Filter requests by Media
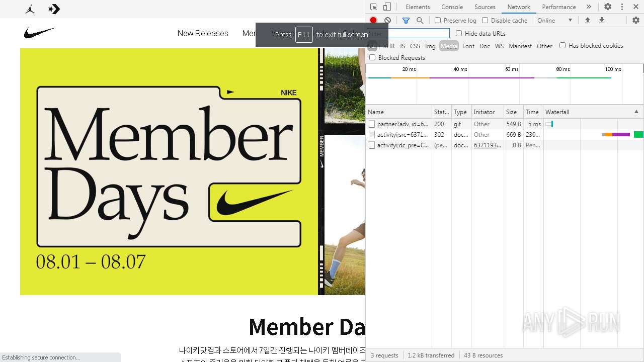The width and height of the screenshot is (644, 362). pyautogui.click(x=449, y=46)
